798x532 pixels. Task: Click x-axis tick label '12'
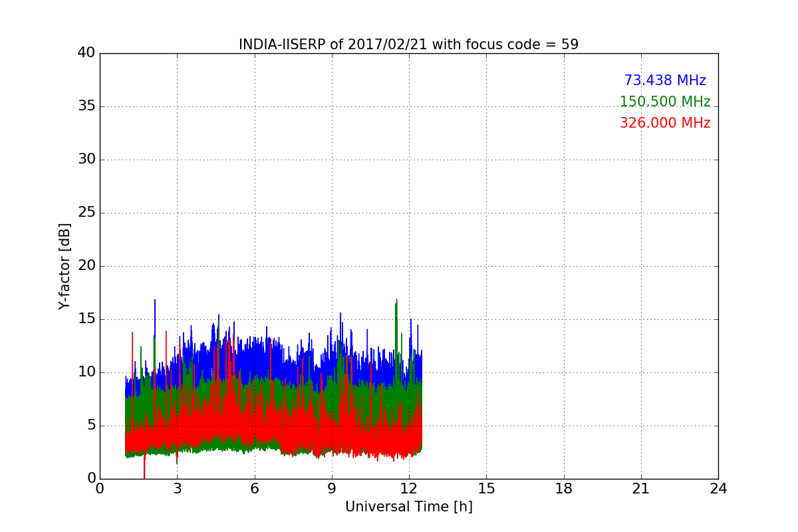pos(409,489)
